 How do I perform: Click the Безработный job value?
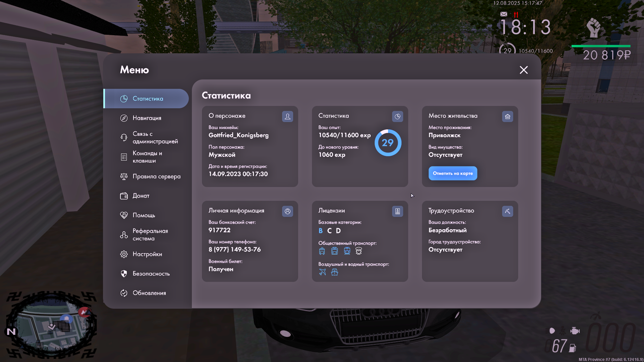click(x=447, y=230)
